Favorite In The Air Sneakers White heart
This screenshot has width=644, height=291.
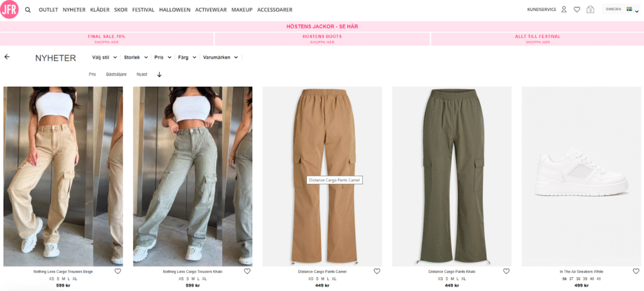[636, 271]
